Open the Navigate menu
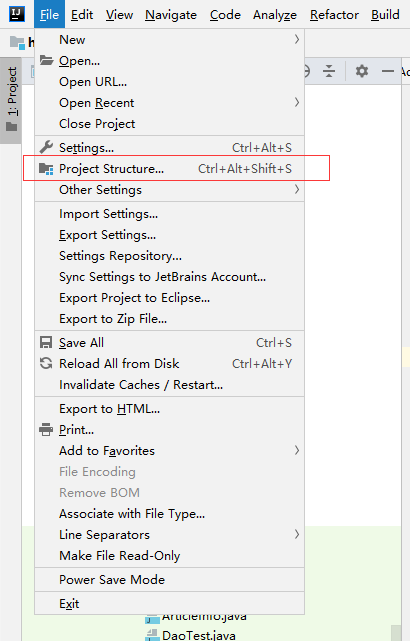This screenshot has height=641, width=410. click(x=171, y=15)
